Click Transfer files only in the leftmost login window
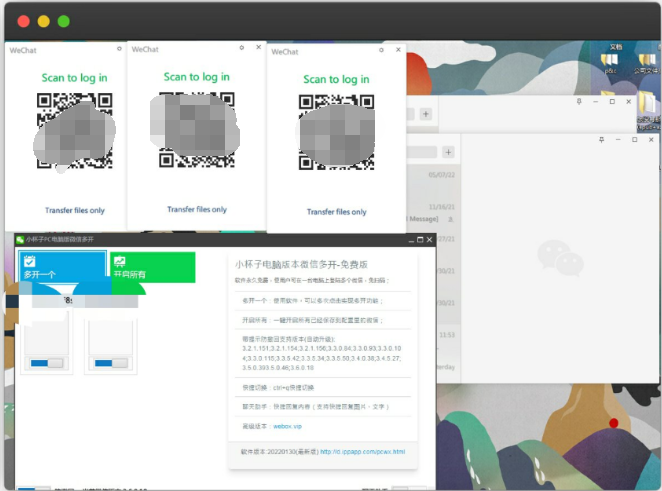 click(75, 211)
